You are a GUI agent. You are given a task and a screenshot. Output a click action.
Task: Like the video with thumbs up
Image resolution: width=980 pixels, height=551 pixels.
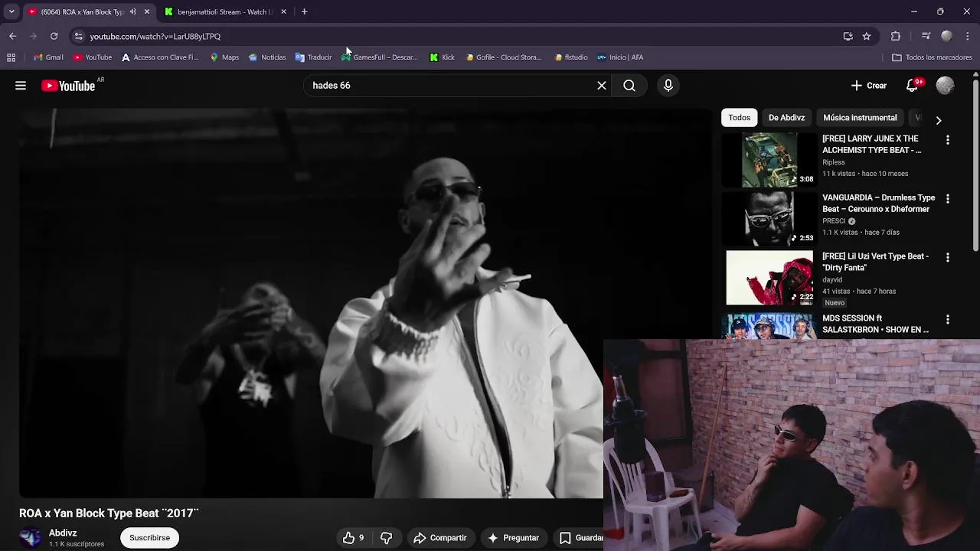pos(354,538)
